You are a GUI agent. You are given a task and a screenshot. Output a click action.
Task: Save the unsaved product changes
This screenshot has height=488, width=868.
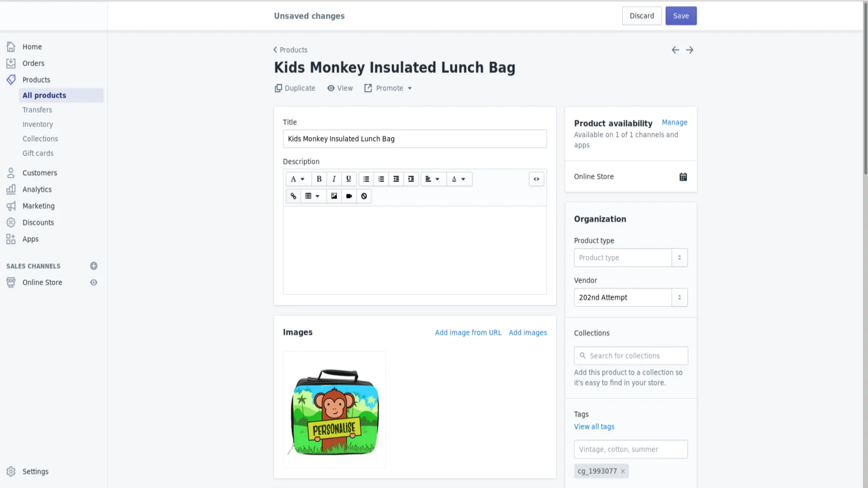pyautogui.click(x=680, y=16)
